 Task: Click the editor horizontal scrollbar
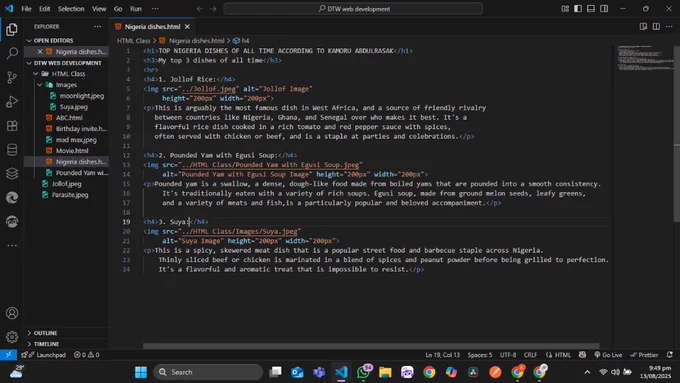click(x=371, y=346)
